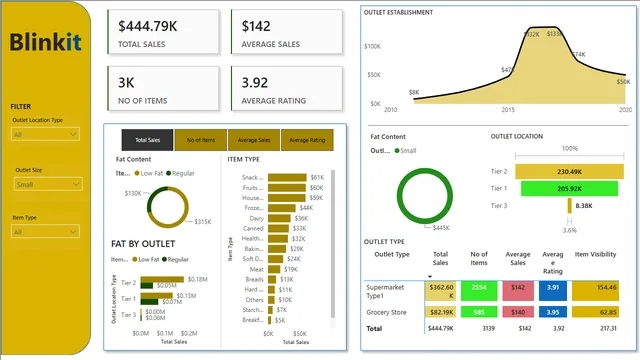The image size is (640, 360).
Task: Click the $140 average sales cell
Action: (518, 312)
